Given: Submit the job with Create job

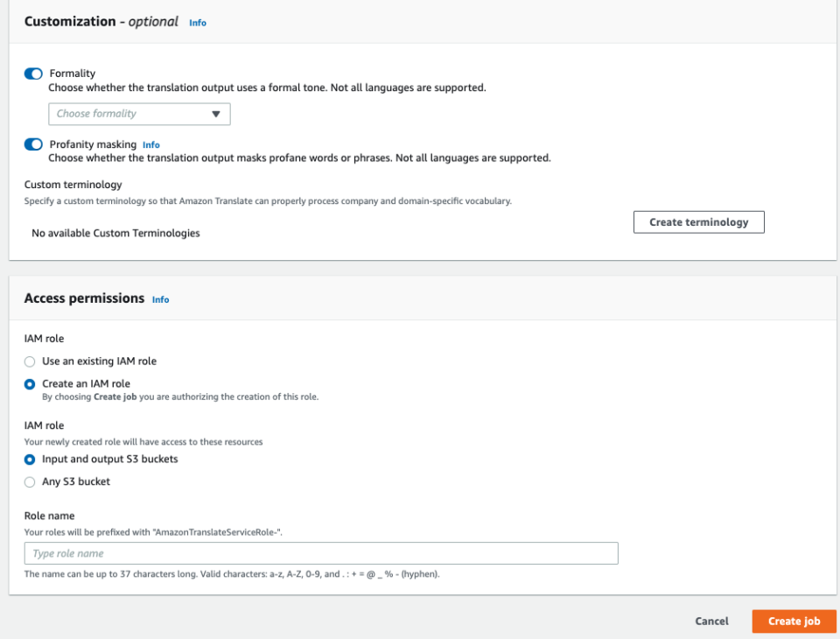Looking at the screenshot, I should pos(794,621).
